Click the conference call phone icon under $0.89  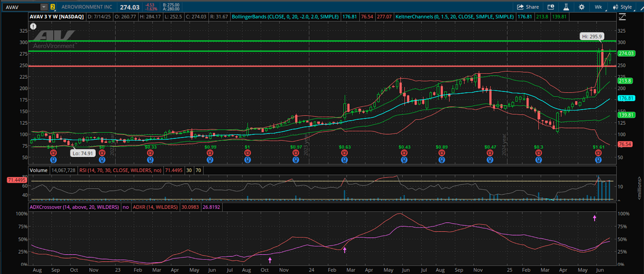[441, 153]
